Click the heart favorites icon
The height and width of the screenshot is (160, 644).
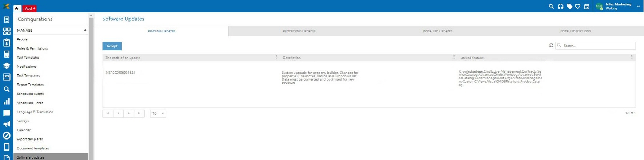click(578, 7)
